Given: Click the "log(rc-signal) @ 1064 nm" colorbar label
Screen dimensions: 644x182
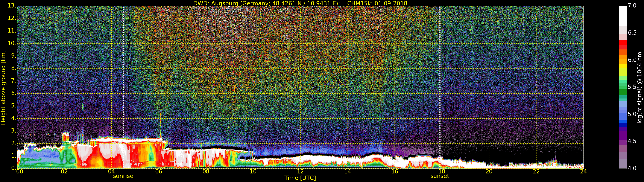Looking at the screenshot, I should (639, 87).
